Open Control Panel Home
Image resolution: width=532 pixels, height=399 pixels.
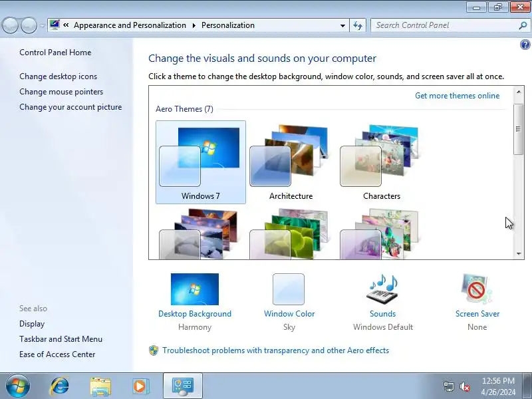(x=55, y=53)
